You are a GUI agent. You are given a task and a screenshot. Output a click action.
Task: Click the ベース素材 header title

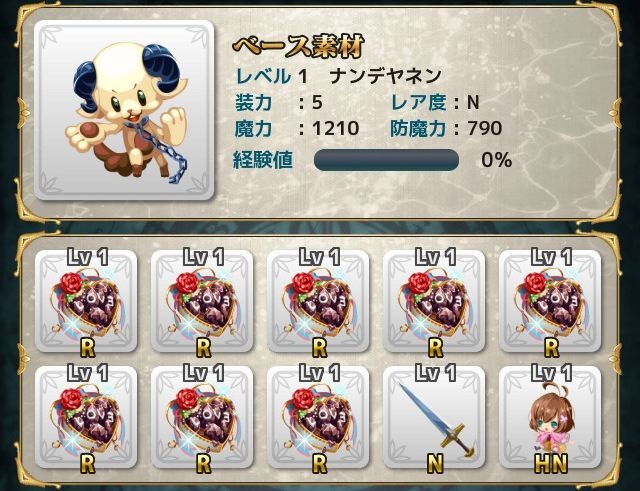click(x=298, y=46)
